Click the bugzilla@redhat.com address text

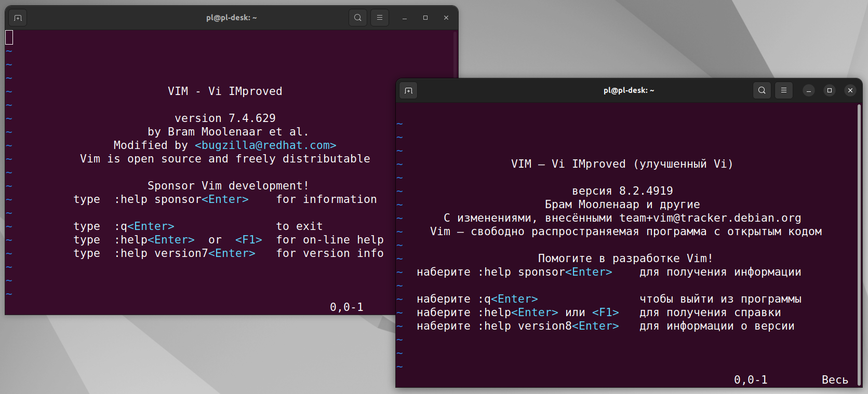265,145
